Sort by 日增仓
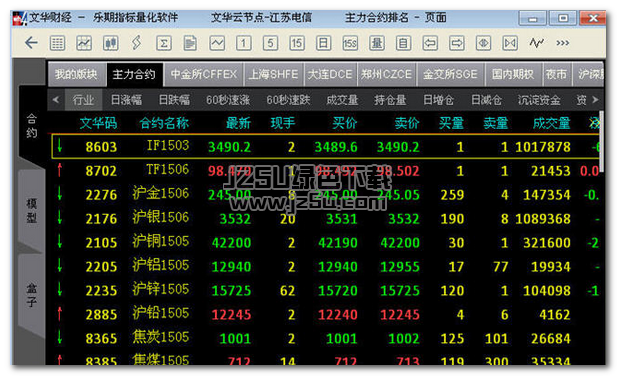The width and height of the screenshot is (617, 376). [x=439, y=100]
